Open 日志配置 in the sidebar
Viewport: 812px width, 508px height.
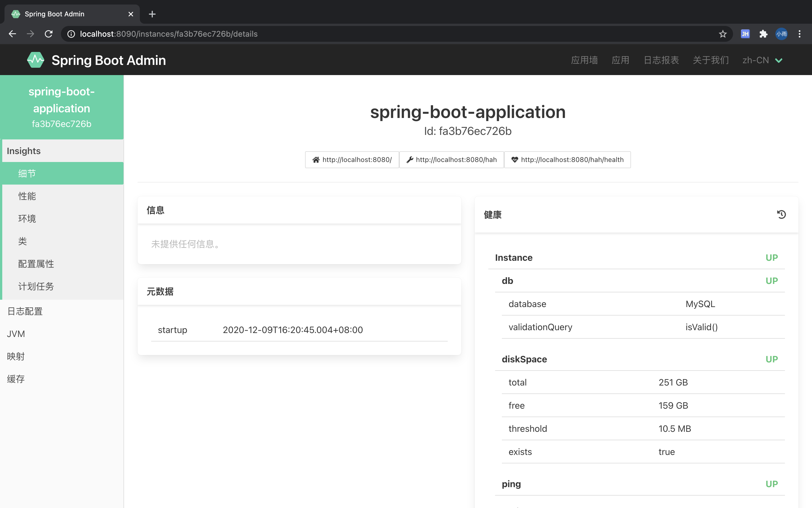(x=62, y=311)
